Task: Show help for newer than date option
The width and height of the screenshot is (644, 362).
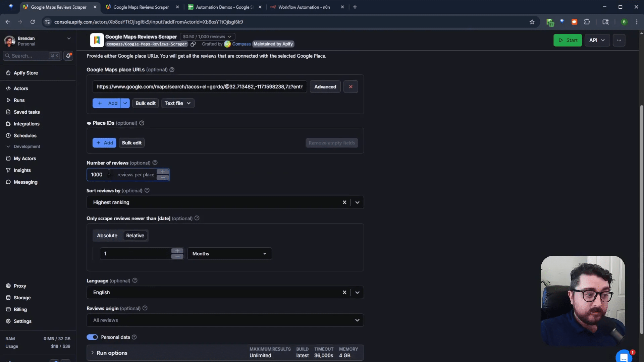Action: 197,218
